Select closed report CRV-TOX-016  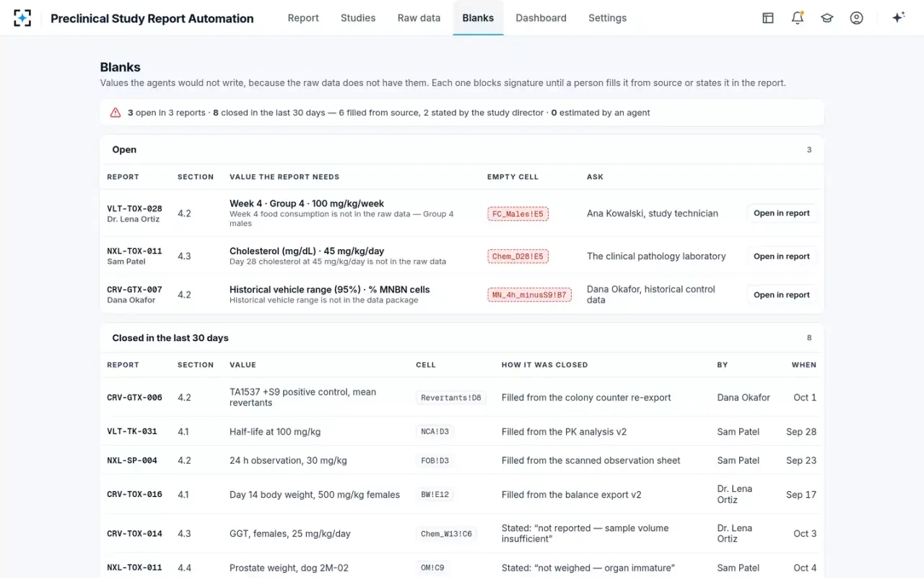click(x=134, y=495)
